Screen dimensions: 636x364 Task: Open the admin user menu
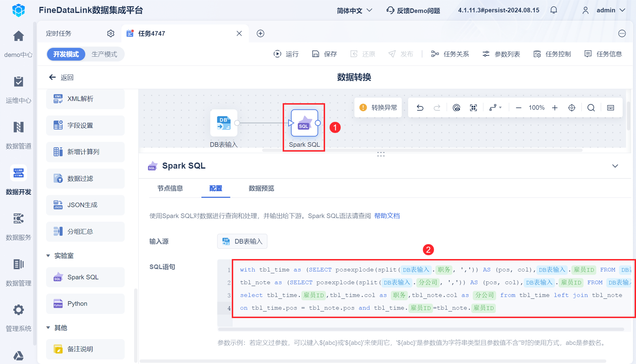604,11
